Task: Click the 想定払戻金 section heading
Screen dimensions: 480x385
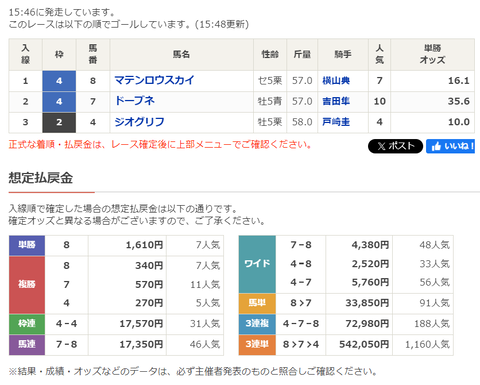Action: pyautogui.click(x=41, y=178)
